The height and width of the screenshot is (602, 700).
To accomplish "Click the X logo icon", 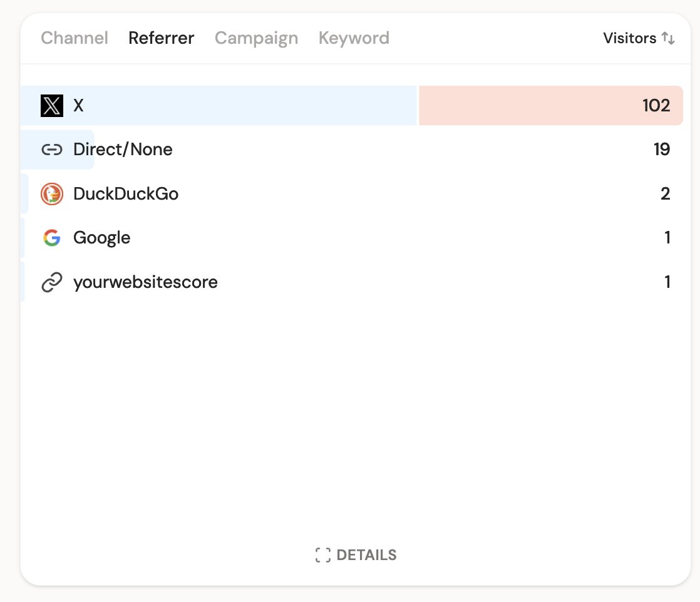I will (52, 105).
